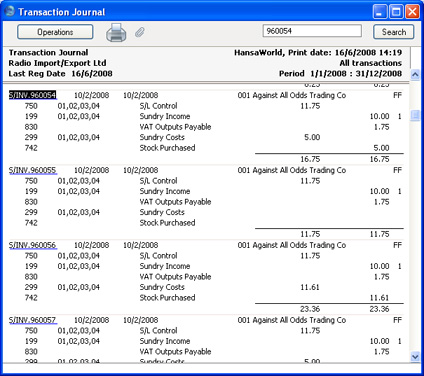Viewport: 424px width, 376px height.
Task: Click the 5.00 Sundry Costs amount in S/INV.960054
Action: 312,137
